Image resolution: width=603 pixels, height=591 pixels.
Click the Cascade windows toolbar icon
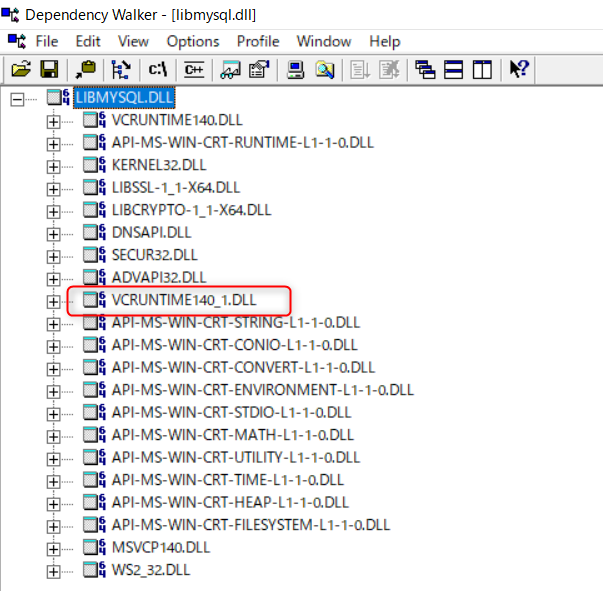pyautogui.click(x=425, y=70)
